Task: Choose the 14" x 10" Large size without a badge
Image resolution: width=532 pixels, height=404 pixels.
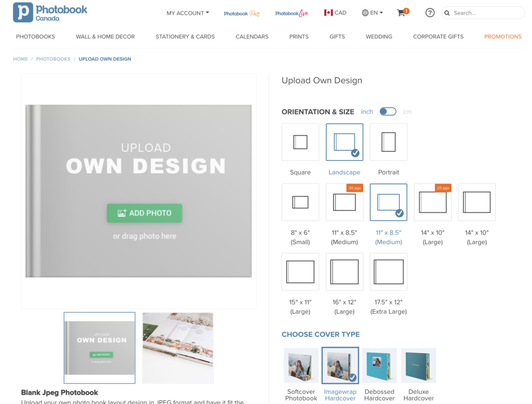Action: pyautogui.click(x=477, y=202)
